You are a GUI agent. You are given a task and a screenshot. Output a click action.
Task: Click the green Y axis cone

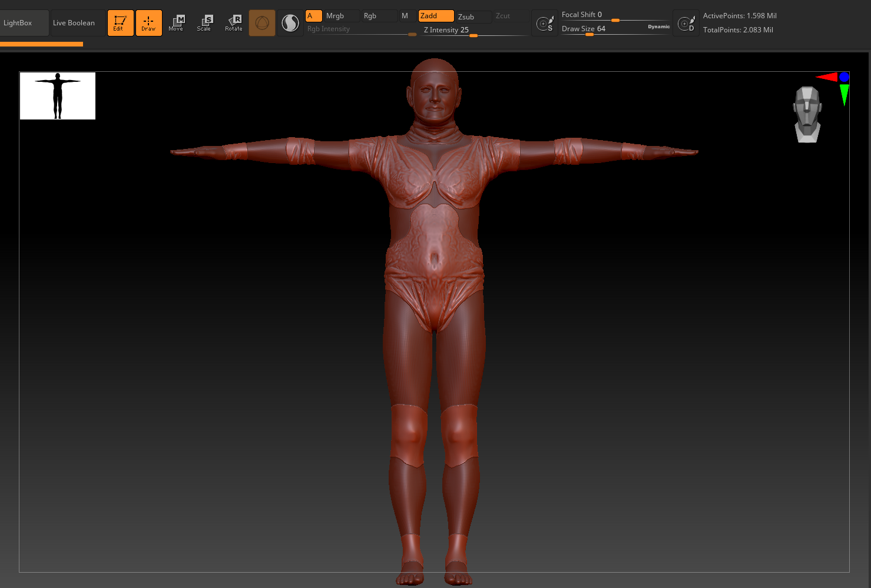pyautogui.click(x=844, y=94)
